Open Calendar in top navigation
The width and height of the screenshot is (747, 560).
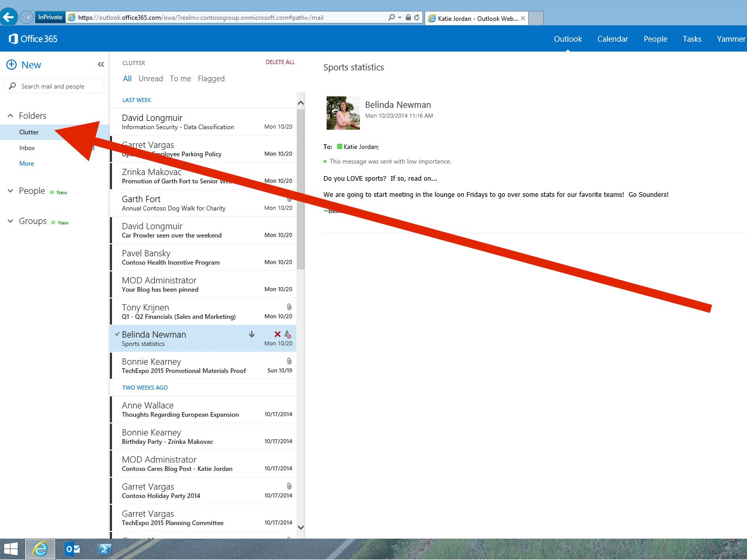click(613, 39)
